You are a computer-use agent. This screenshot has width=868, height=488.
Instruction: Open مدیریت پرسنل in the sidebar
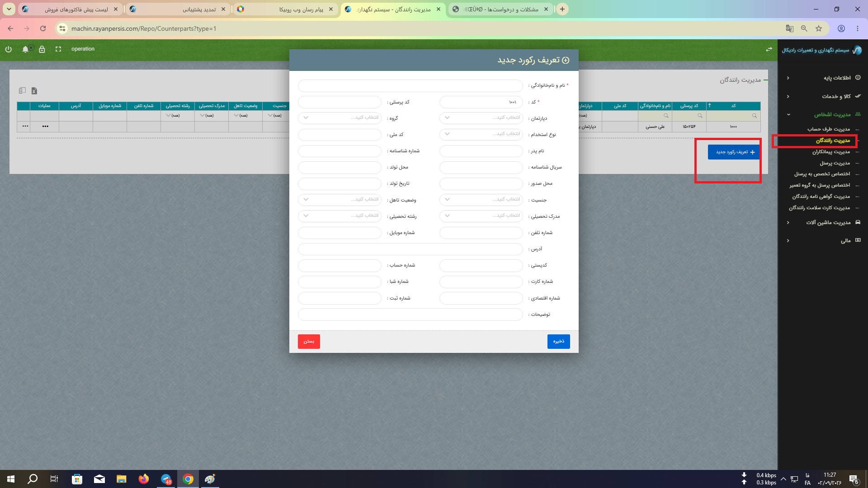(x=835, y=163)
